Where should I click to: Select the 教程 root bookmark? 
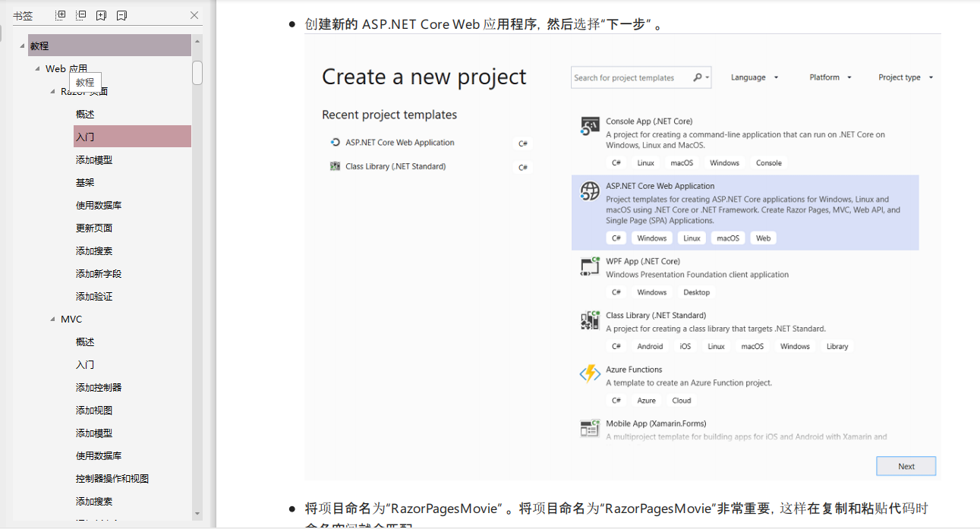109,46
